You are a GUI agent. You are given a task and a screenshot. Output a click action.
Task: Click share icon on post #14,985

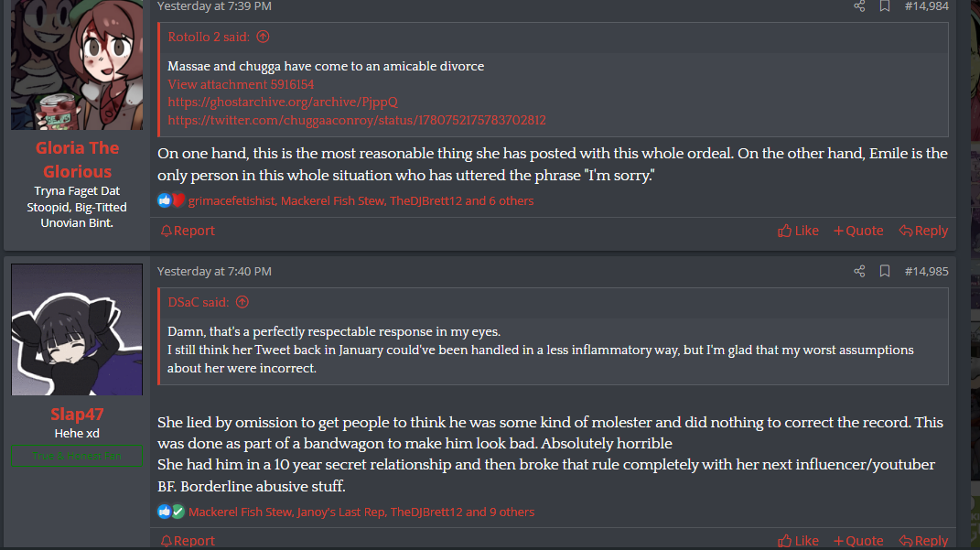[x=859, y=271]
